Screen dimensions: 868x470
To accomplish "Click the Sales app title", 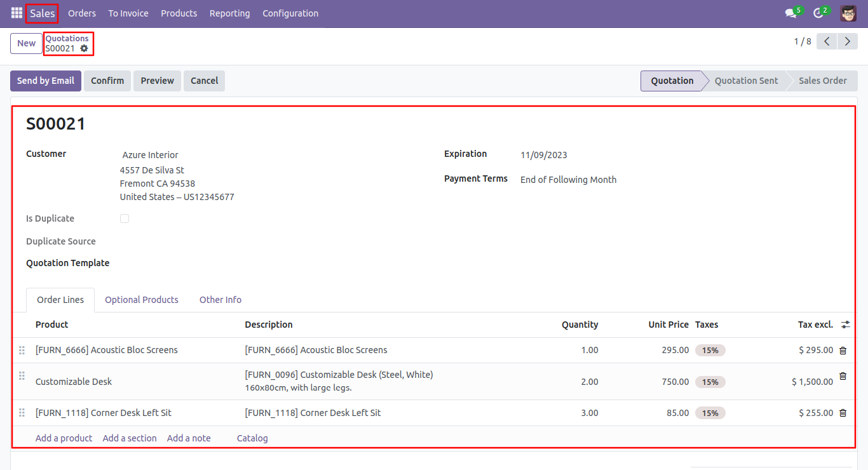I will [x=43, y=13].
